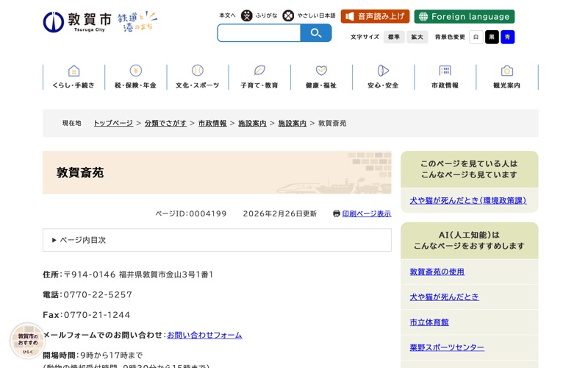Set text size to 標準

click(x=394, y=37)
